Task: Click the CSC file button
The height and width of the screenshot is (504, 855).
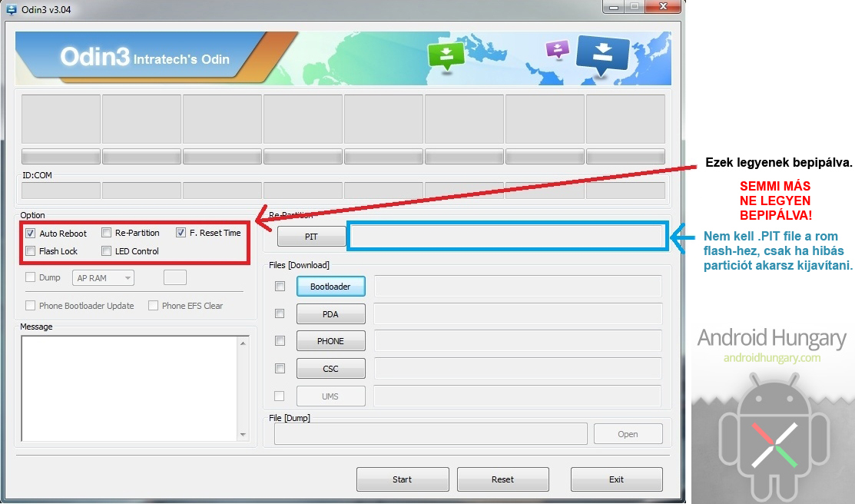Action: [330, 369]
